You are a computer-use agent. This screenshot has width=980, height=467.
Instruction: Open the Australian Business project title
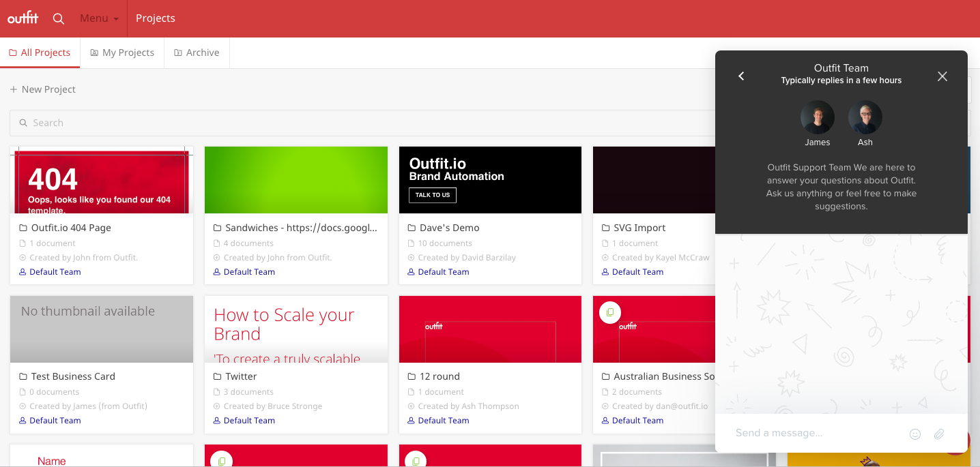click(x=663, y=376)
